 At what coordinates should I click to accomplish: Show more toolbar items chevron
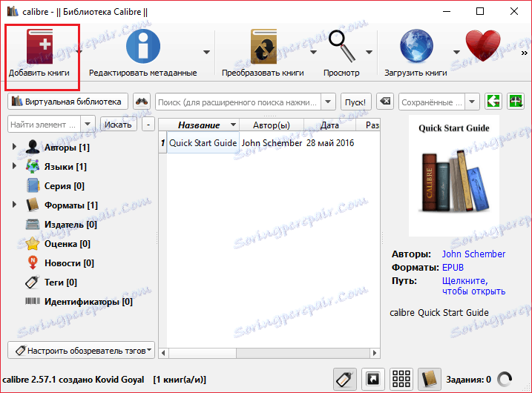(x=524, y=53)
